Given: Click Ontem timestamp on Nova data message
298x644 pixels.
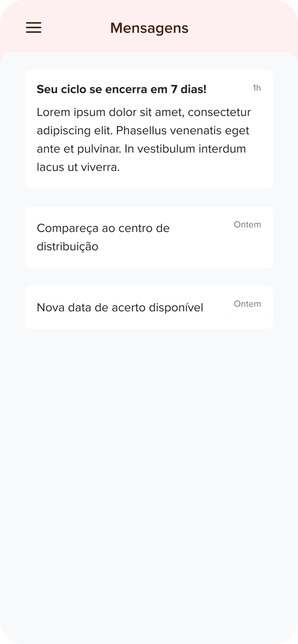Looking at the screenshot, I should [247, 304].
